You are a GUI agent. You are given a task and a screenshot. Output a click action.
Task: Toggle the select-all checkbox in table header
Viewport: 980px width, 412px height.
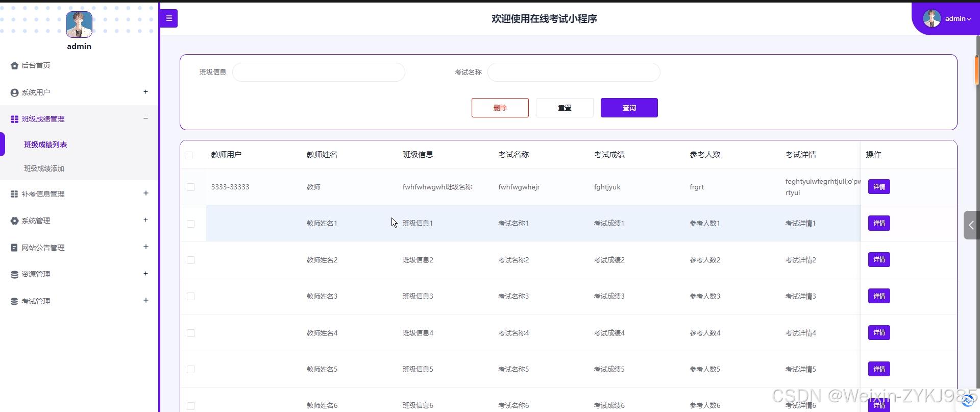189,155
